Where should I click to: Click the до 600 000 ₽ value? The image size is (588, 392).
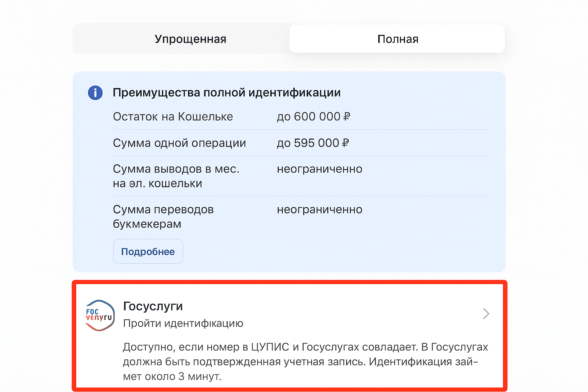(313, 116)
